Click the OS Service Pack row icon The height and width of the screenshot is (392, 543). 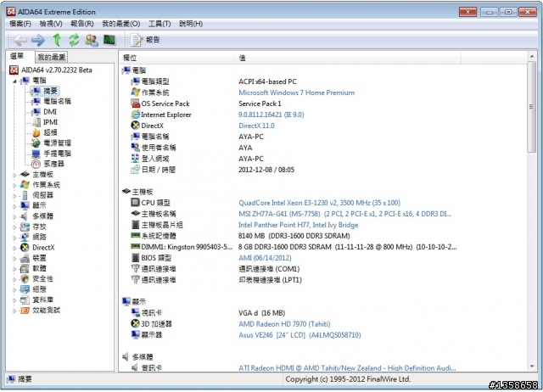point(136,104)
